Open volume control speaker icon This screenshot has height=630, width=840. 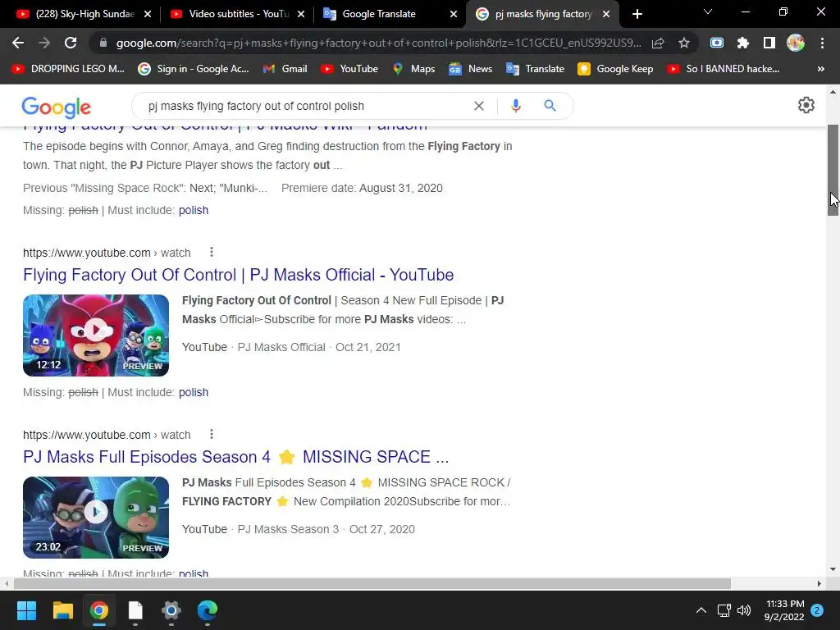pyautogui.click(x=743, y=610)
